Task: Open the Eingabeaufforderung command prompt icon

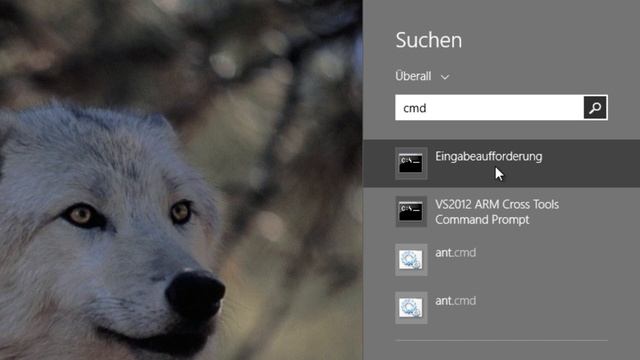Action: 411,164
